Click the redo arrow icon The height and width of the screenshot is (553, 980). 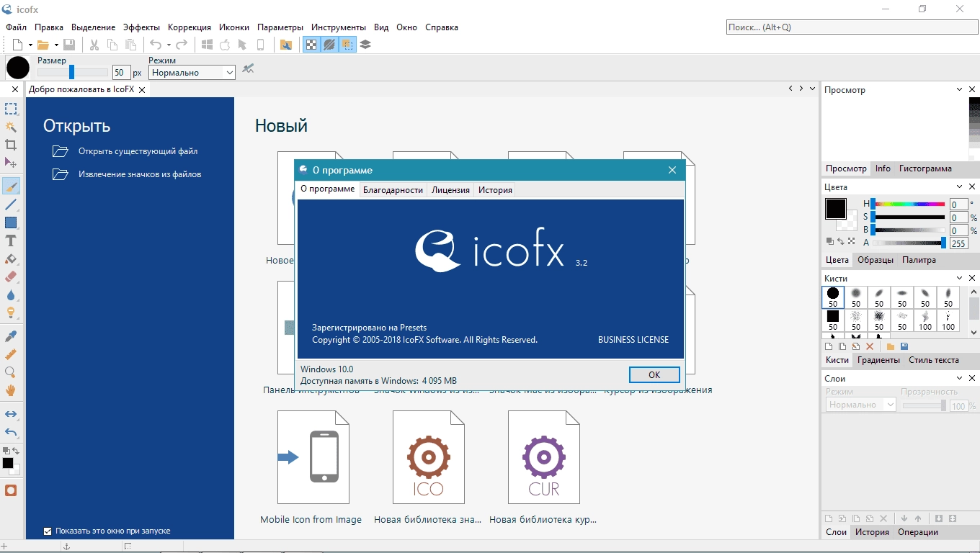pyautogui.click(x=182, y=45)
